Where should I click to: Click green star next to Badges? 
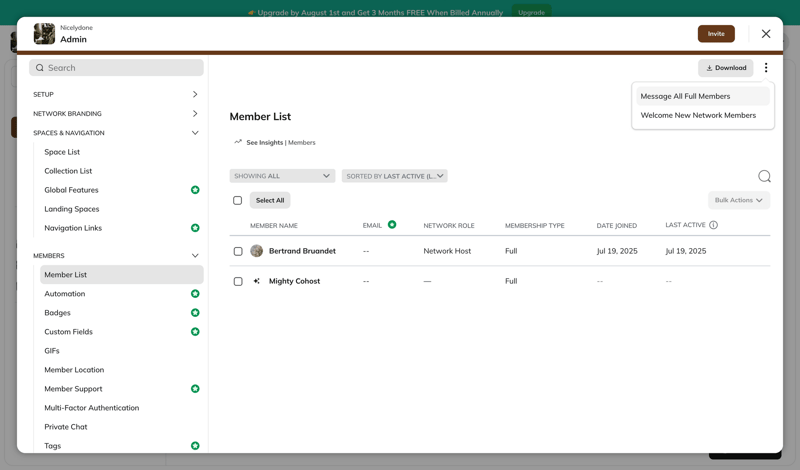195,313
